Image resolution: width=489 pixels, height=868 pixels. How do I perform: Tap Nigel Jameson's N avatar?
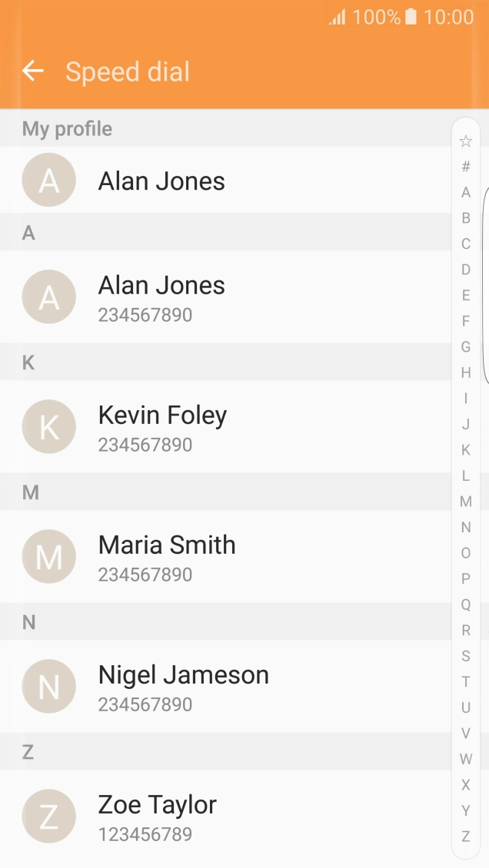48,686
